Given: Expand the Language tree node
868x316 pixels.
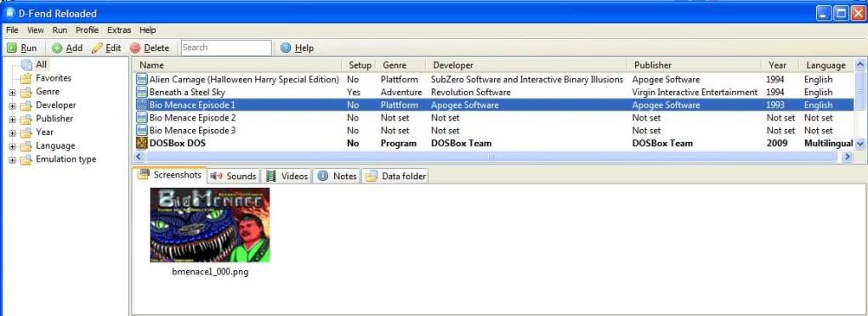Looking at the screenshot, I should (12, 146).
